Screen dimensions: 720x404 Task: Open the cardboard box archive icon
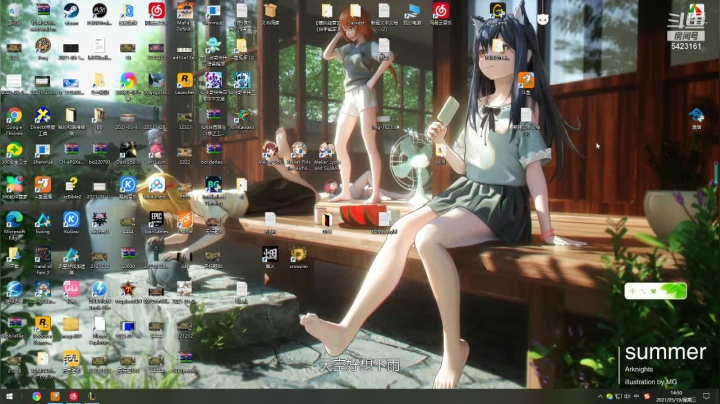[270, 11]
